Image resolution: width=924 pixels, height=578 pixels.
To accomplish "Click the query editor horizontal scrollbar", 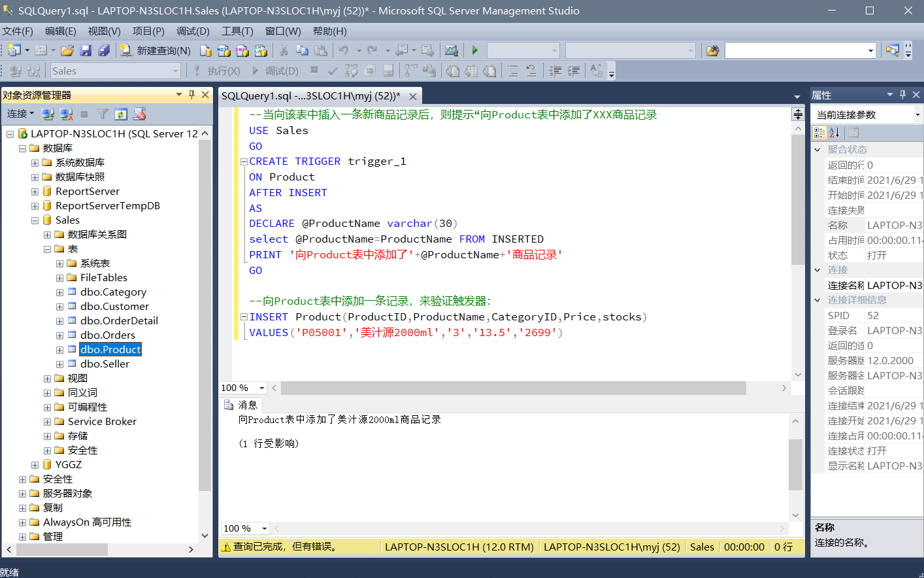I will 514,388.
